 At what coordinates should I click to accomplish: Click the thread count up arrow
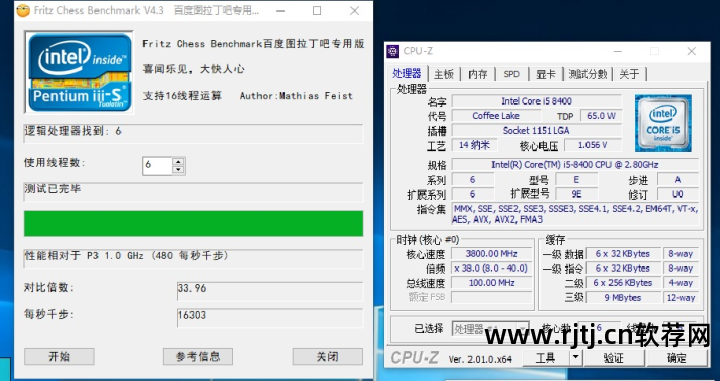pos(178,162)
